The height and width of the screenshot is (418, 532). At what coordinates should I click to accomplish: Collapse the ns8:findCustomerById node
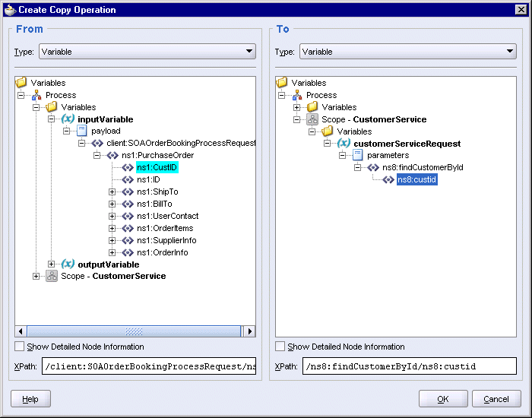point(357,168)
